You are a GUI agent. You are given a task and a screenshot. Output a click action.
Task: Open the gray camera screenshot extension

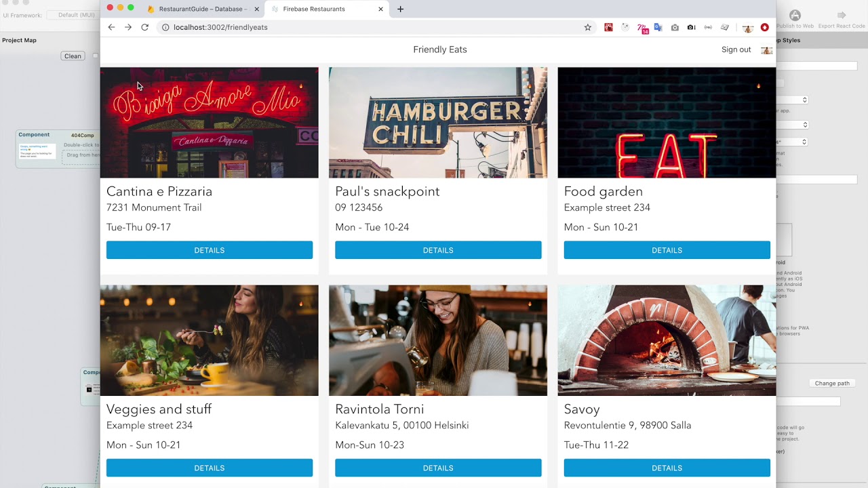675,27
